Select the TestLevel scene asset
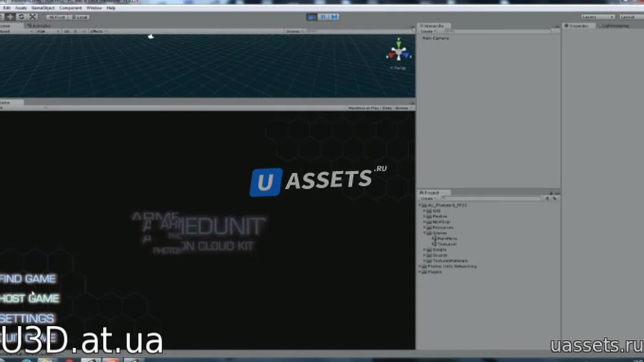644x362 pixels. [x=444, y=244]
